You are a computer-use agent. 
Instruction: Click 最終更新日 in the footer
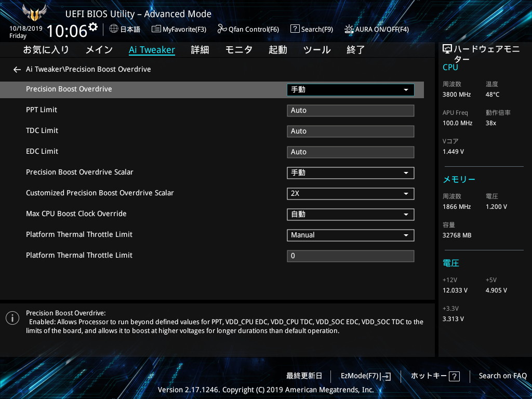(304, 376)
